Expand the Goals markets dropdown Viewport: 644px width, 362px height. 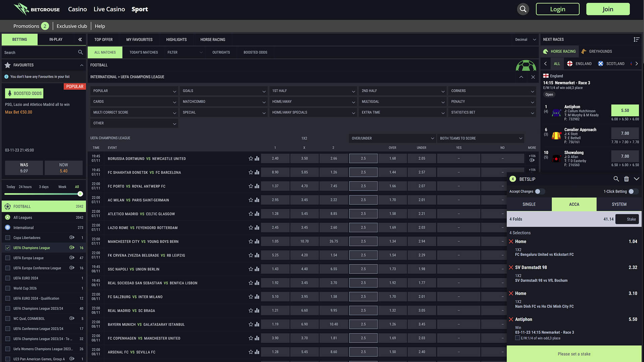224,91
